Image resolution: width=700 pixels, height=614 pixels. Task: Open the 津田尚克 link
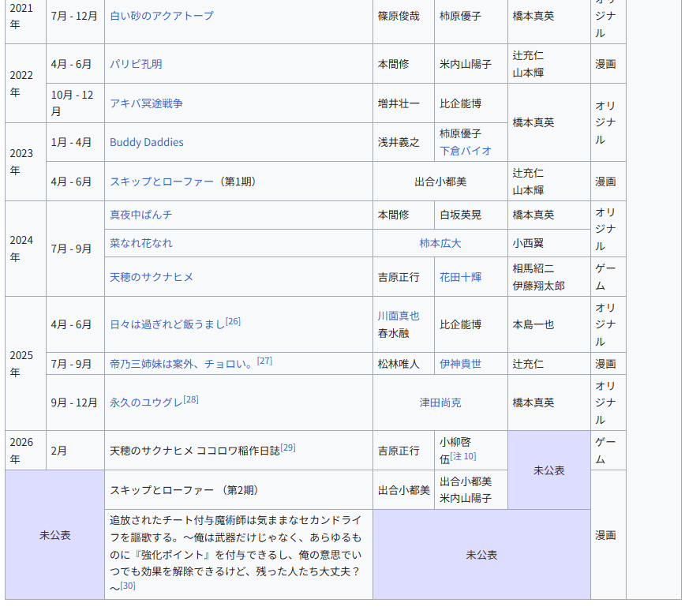coord(440,402)
